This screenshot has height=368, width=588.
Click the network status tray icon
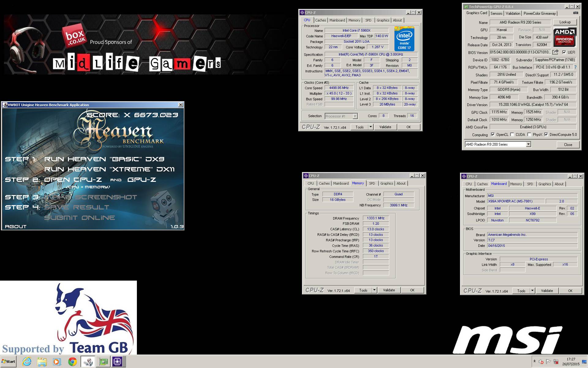[x=556, y=362]
